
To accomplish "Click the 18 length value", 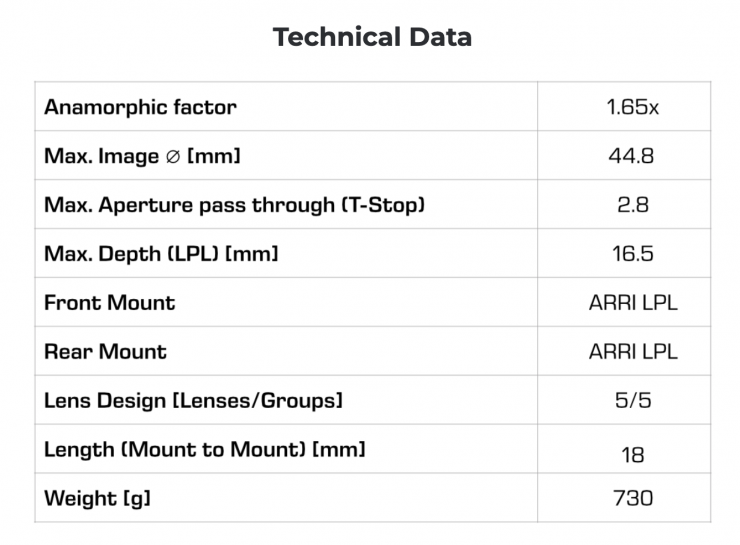I will (x=632, y=454).
